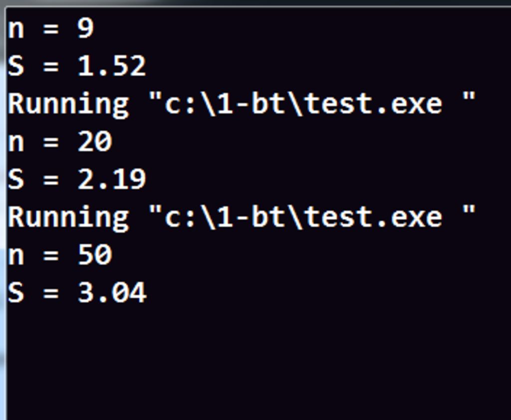Select the value 1.52 in the console
Viewport: 511px width, 420px height.
pos(112,66)
